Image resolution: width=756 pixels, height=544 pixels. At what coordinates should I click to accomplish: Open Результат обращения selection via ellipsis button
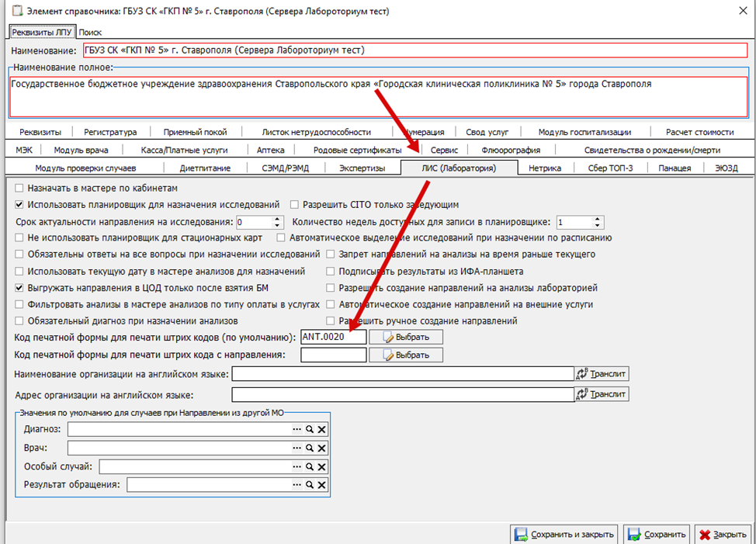coord(296,485)
